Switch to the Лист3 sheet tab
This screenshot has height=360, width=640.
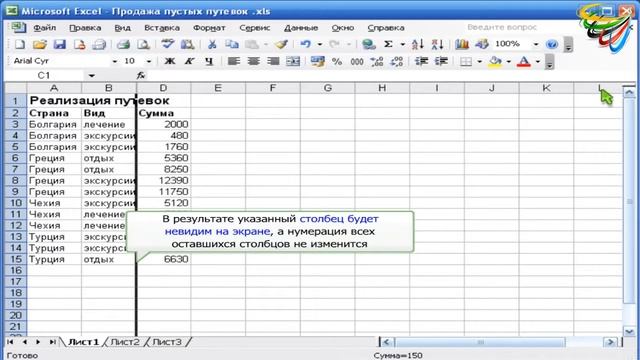point(167,342)
